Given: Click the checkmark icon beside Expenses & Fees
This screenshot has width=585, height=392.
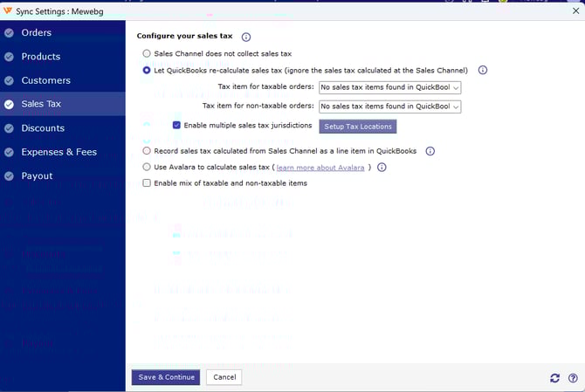Looking at the screenshot, I should point(9,152).
